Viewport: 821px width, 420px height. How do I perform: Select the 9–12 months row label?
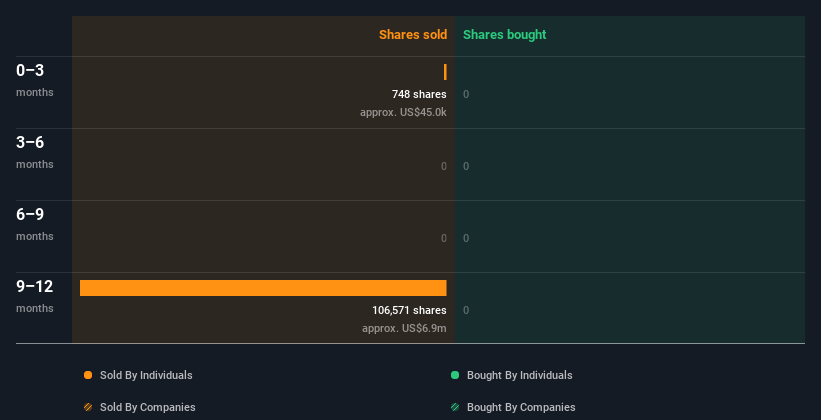coord(35,296)
